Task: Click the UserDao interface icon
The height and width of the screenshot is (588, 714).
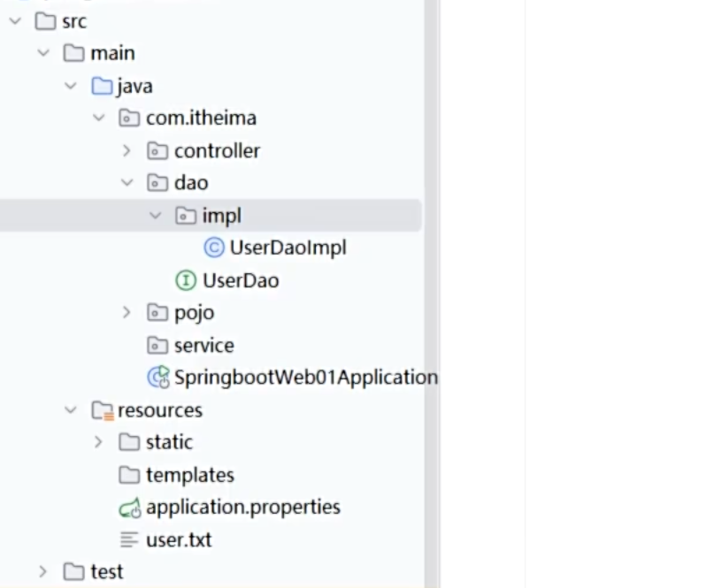Action: tap(186, 281)
